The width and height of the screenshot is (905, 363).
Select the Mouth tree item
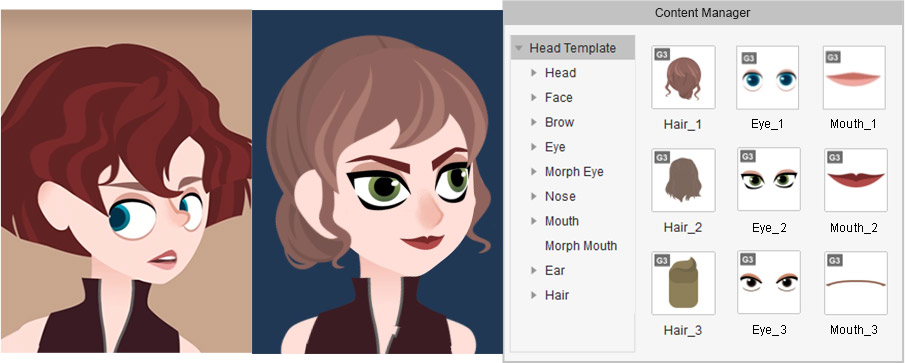(562, 221)
